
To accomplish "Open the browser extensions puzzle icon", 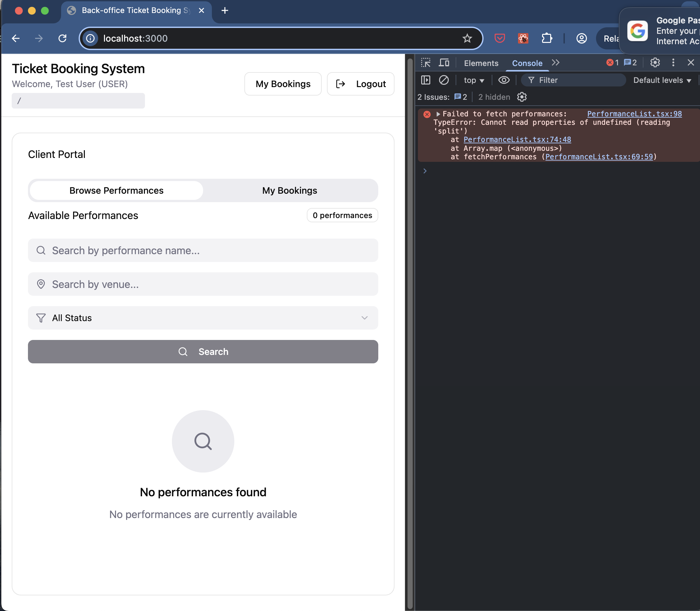I will tap(547, 38).
